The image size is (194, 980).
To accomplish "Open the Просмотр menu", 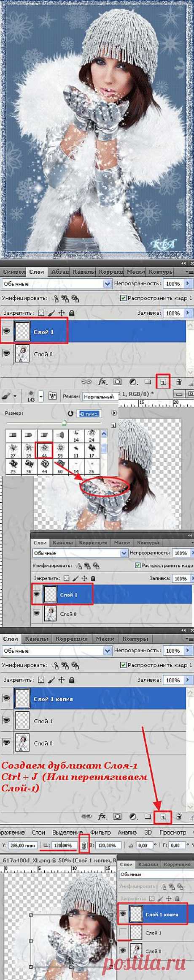I will [x=172, y=832].
